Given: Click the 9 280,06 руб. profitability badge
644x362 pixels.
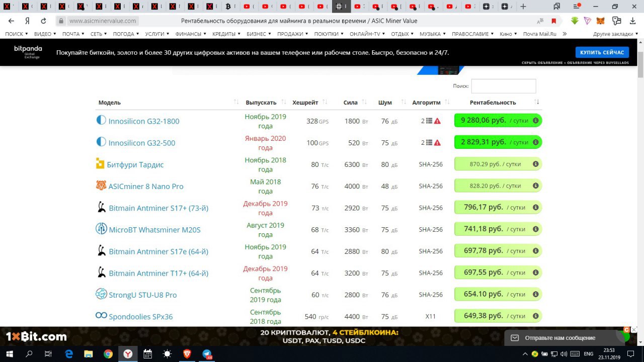Looking at the screenshot, I should 498,121.
